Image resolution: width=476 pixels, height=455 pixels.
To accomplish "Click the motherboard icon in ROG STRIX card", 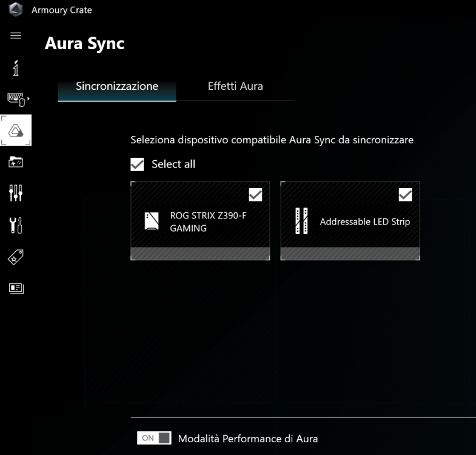I will (152, 221).
